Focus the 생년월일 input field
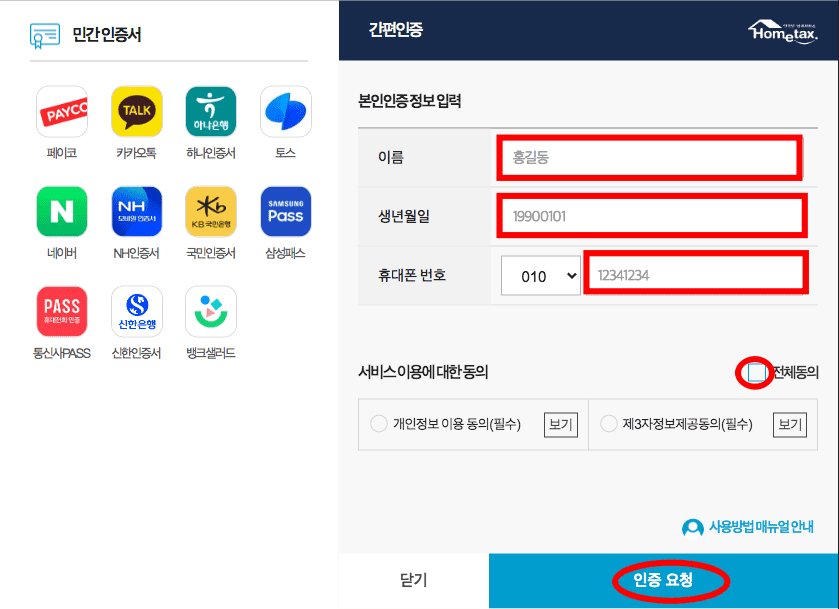The image size is (839, 609). (x=651, y=216)
